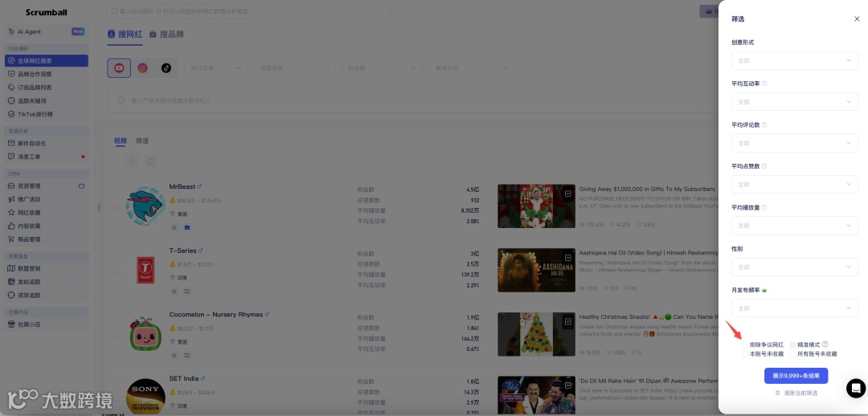Open 联盟营销 in the sidebar
Screen dimensions: 868x416
pyautogui.click(x=47, y=268)
